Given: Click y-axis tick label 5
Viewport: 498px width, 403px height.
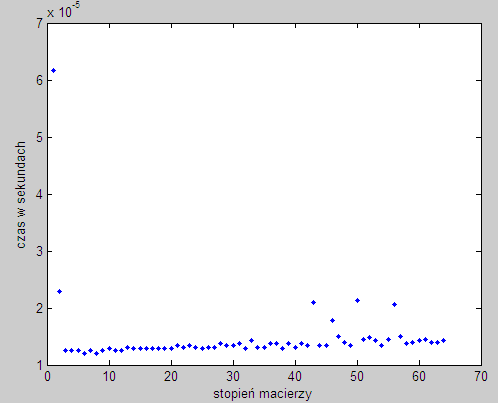Looking at the screenshot, I should click(x=40, y=137).
